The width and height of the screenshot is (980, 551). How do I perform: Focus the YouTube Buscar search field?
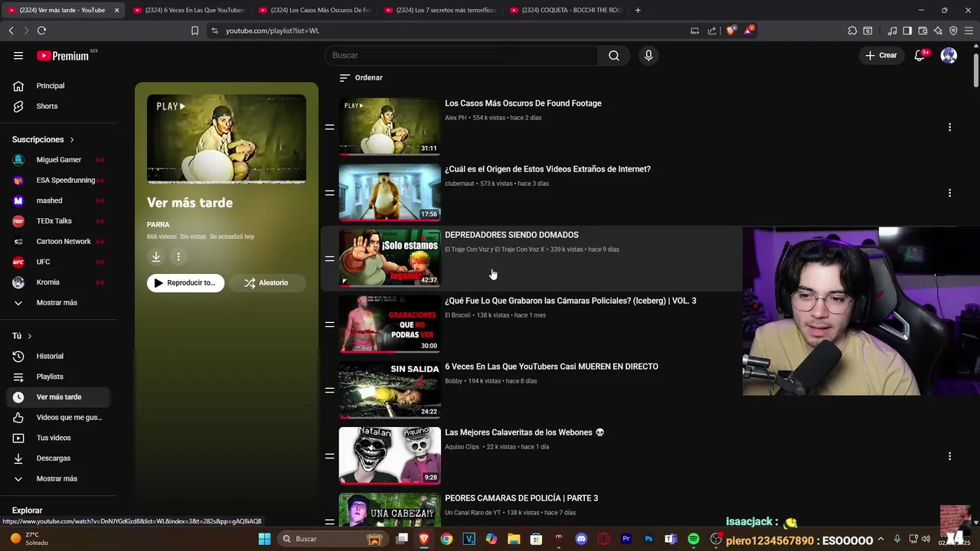(x=461, y=55)
